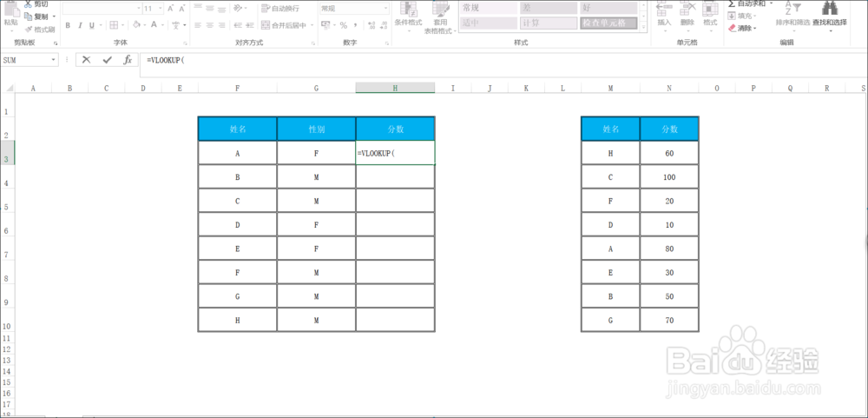Align text right
This screenshot has height=418, width=868.
coord(222,25)
